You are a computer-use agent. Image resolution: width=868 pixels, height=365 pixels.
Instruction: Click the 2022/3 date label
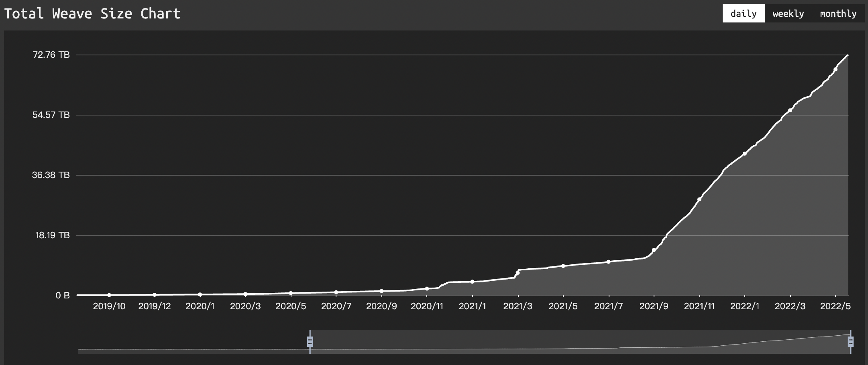(790, 306)
